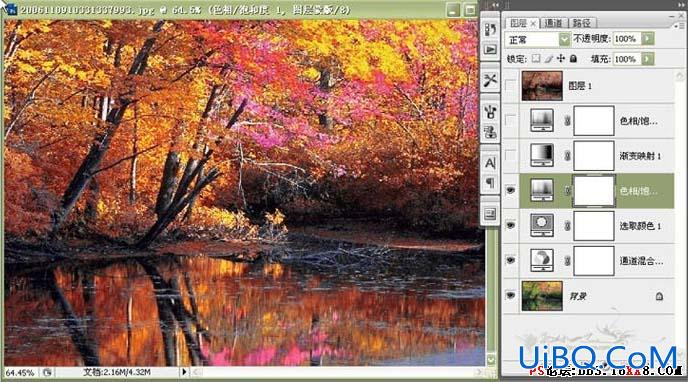The width and height of the screenshot is (688, 382).
Task: Minimize the document window
Action: (x=454, y=9)
